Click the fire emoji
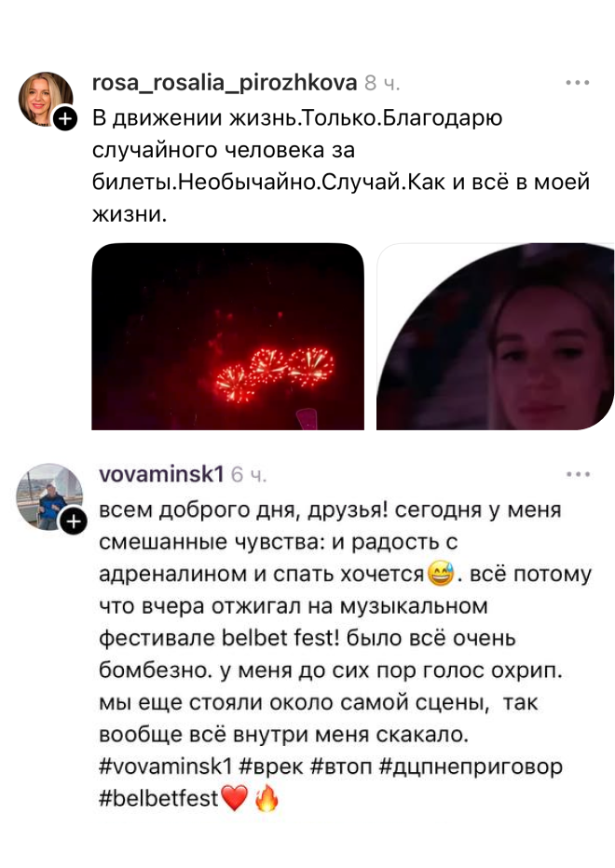 click(267, 798)
